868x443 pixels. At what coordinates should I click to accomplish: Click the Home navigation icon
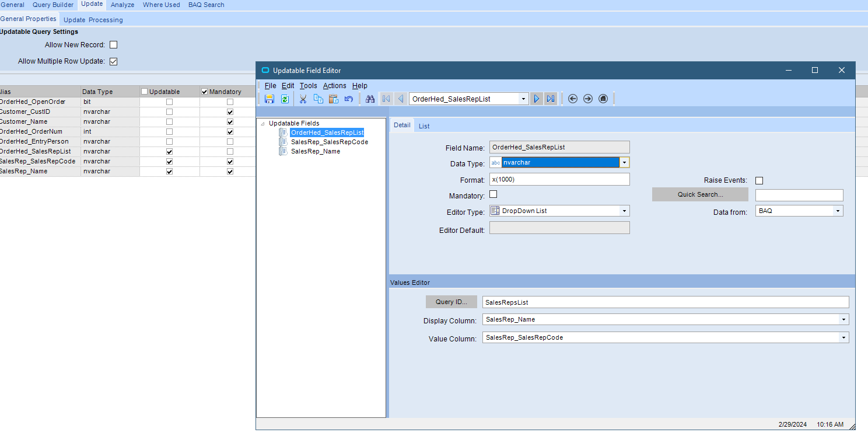[x=603, y=99]
